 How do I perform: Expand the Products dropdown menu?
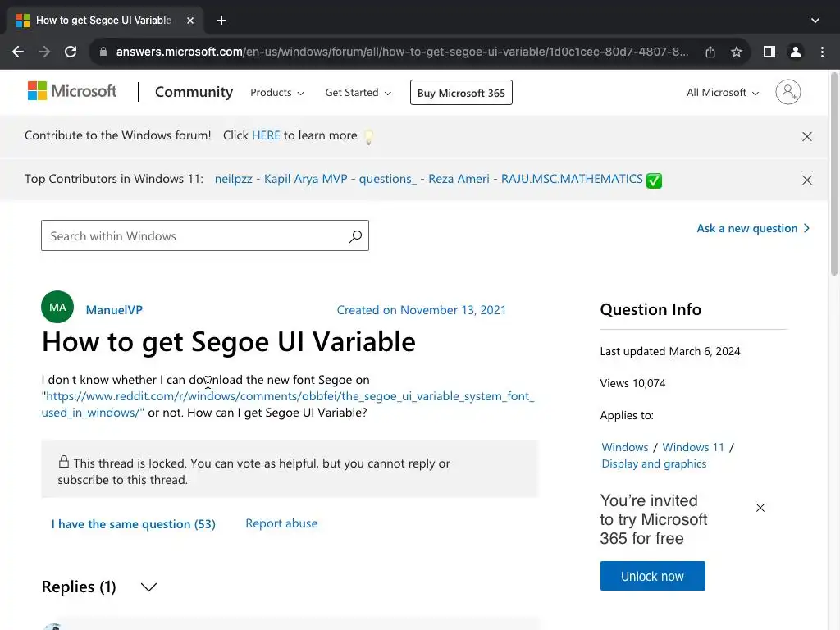[x=277, y=93]
